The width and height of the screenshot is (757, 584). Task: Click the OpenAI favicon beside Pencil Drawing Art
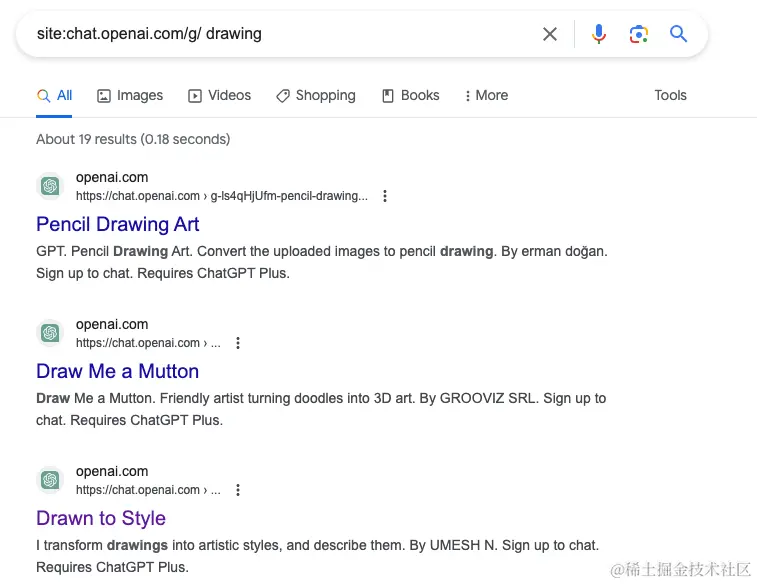[x=50, y=186]
